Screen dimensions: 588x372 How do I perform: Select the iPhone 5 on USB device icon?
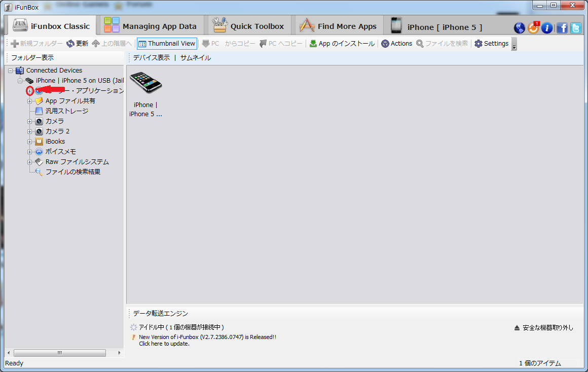point(29,81)
